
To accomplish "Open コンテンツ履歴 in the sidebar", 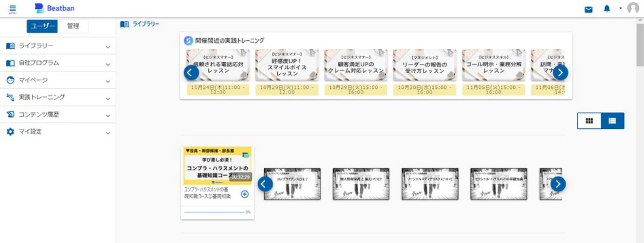I will click(x=58, y=114).
